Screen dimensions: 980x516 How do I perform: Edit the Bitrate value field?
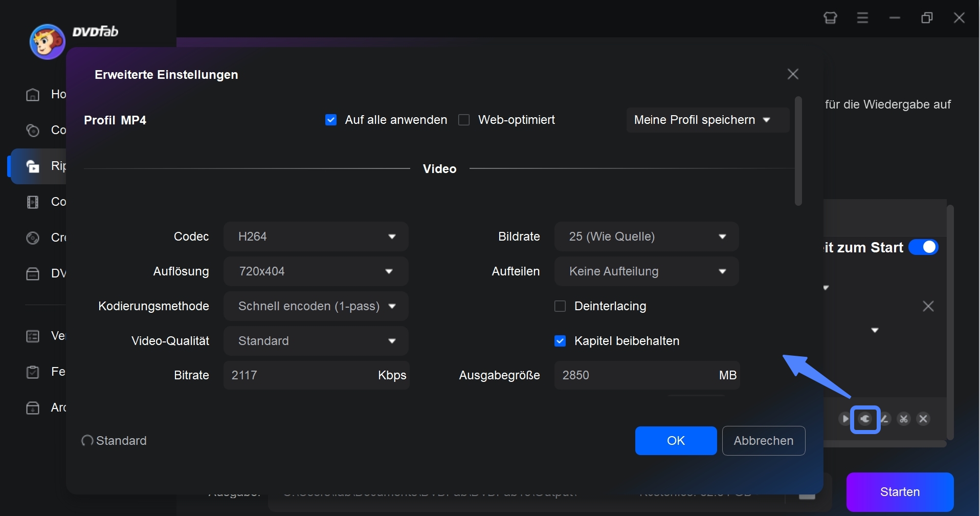tap(292, 375)
